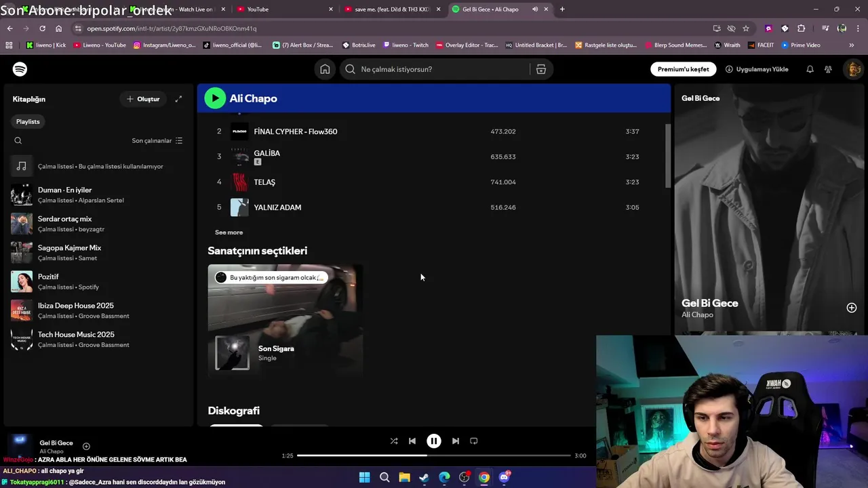Open the Serdar ortaç mix playlist
Viewport: 868px width, 488px height.
coord(98,224)
